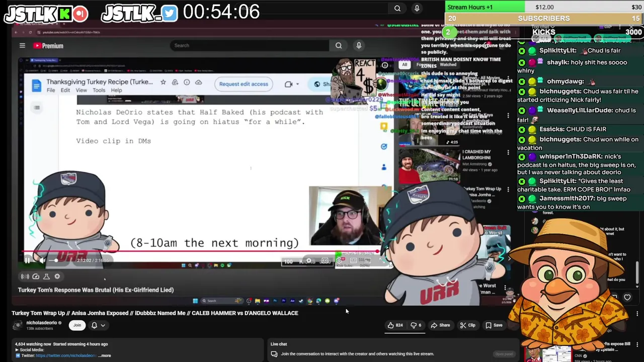
Task: Click the top overlay microphone icon
Action: click(417, 8)
